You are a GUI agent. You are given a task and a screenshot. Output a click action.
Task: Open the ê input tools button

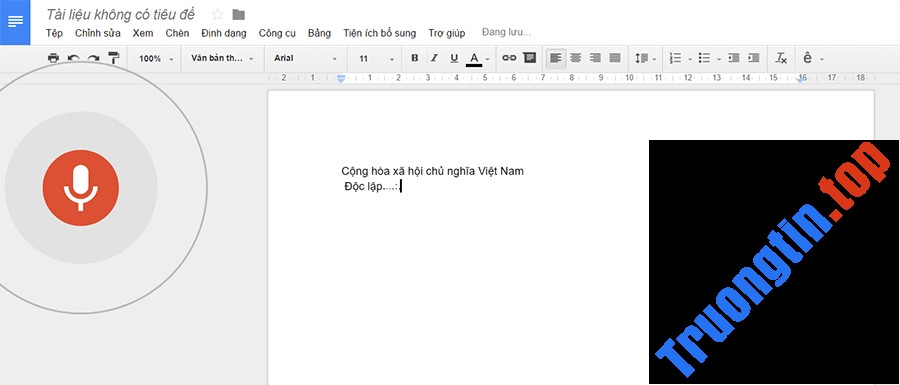(808, 58)
